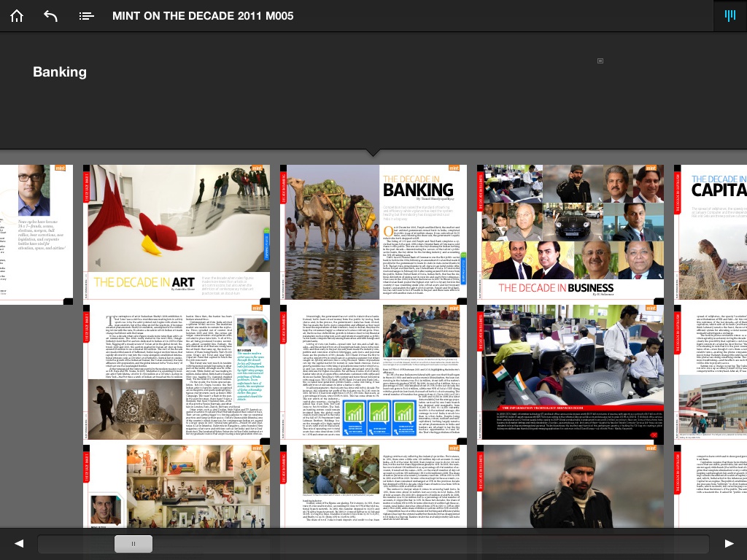Open the Banking page with green chart icons
The width and height of the screenshot is (747, 560).
[x=373, y=373]
